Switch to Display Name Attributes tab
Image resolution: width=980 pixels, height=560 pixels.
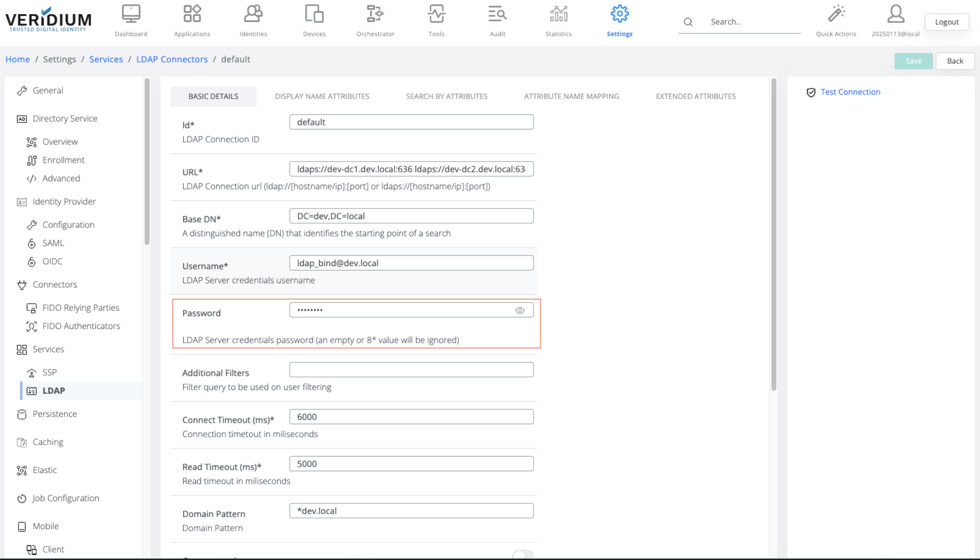pos(322,96)
